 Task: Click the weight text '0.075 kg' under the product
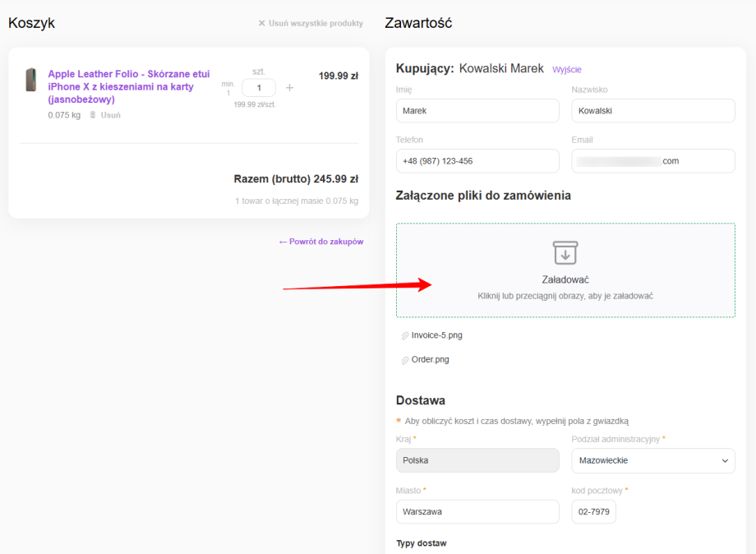pos(64,115)
